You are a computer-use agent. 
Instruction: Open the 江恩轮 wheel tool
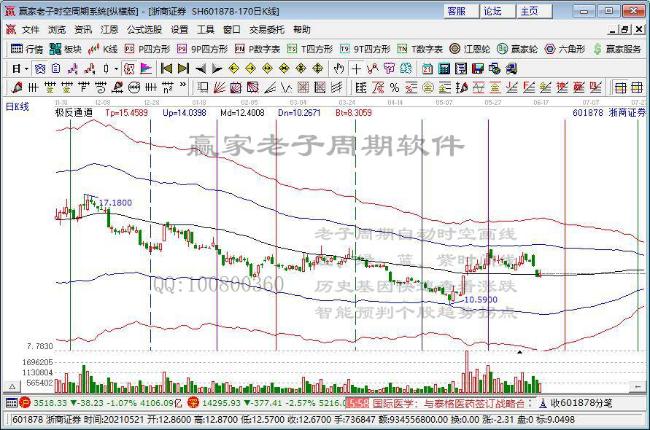(x=470, y=49)
